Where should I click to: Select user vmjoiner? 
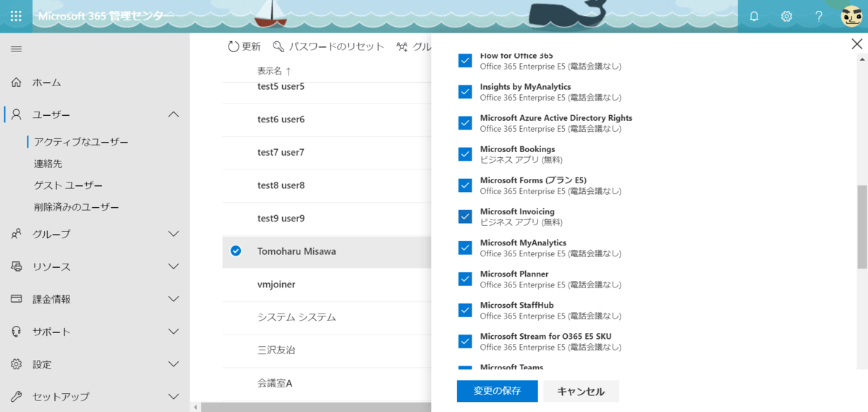(x=276, y=285)
